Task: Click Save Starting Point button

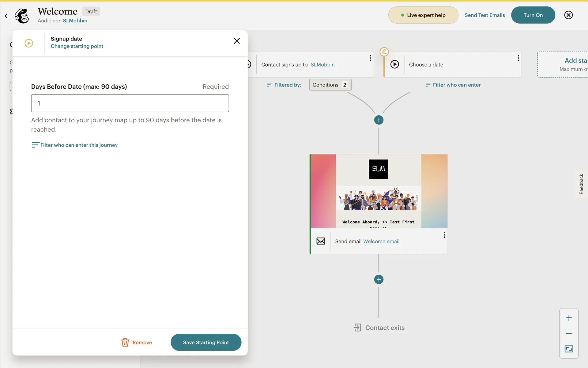Action: 206,342
